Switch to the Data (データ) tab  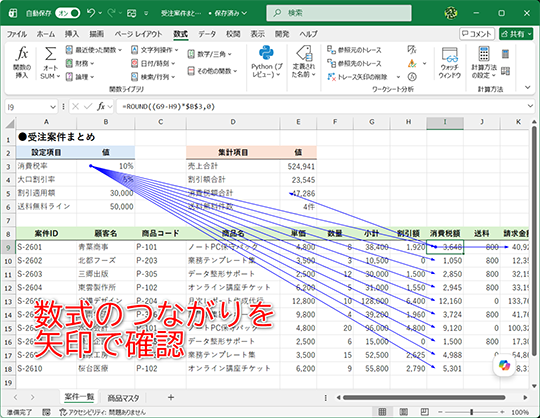coord(207,34)
